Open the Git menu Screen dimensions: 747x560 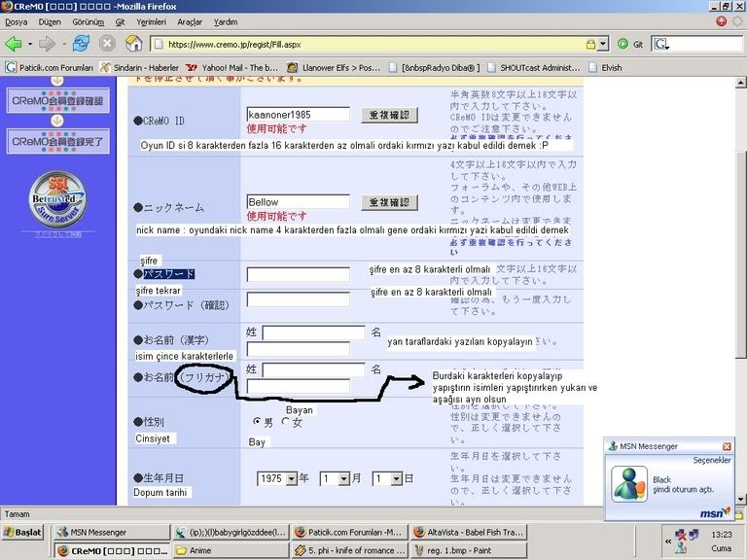(x=120, y=22)
